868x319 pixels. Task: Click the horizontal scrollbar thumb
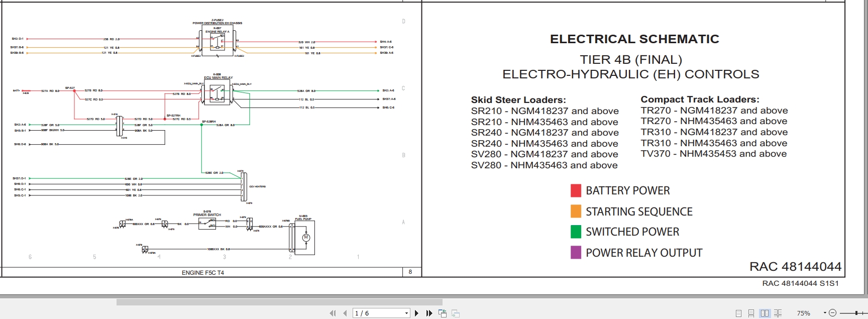pos(279,302)
